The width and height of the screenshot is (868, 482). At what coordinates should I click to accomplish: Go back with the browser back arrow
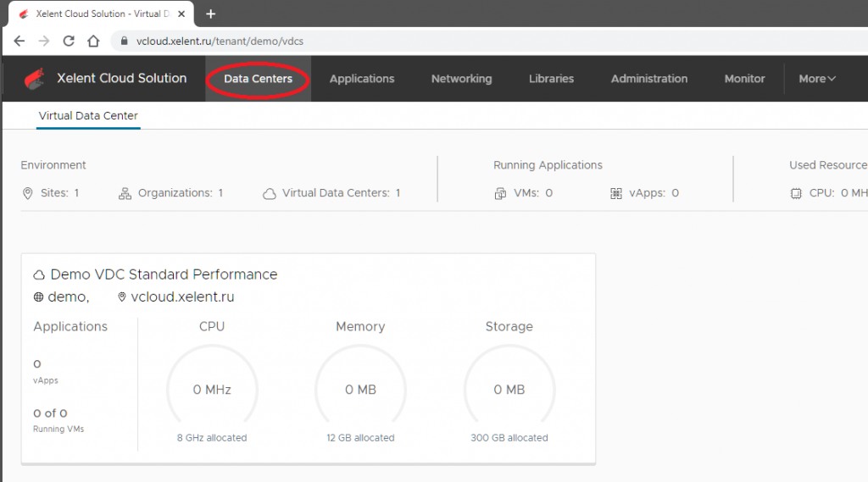click(x=19, y=41)
